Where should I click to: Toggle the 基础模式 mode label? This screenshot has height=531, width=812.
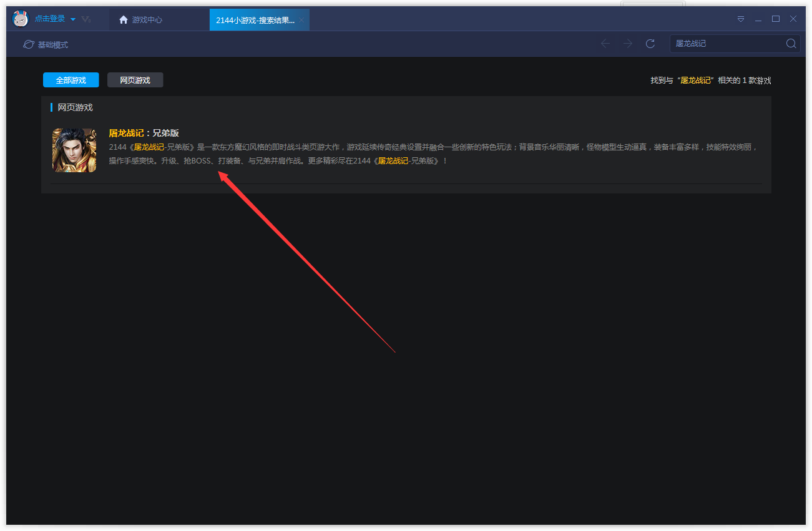tap(53, 45)
